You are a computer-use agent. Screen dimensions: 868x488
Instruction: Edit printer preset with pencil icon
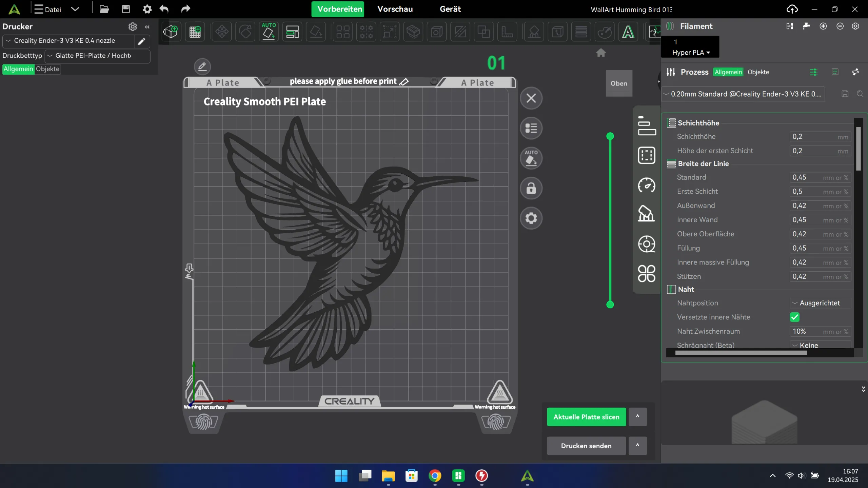pyautogui.click(x=142, y=41)
